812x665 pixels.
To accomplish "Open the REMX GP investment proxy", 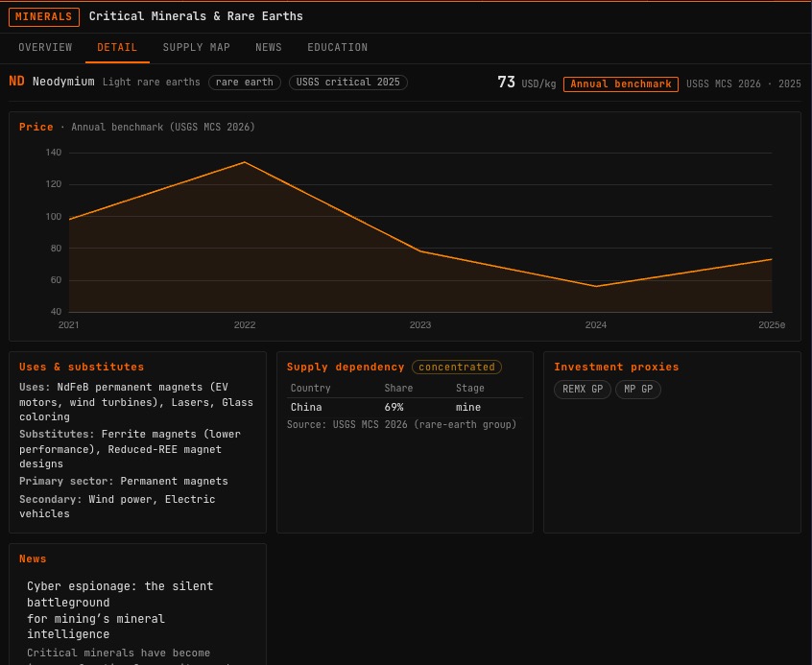I will pos(583,389).
